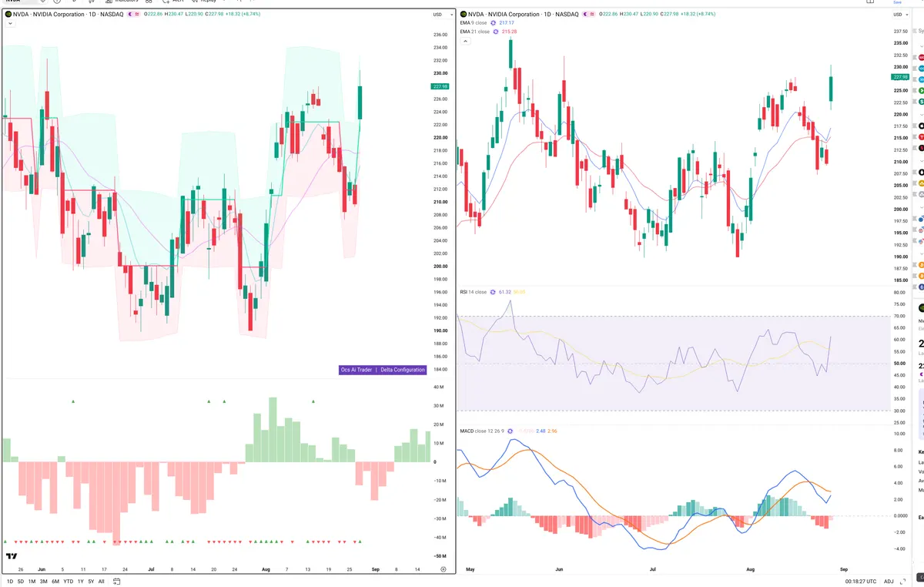This screenshot has height=587, width=924.
Task: Click the EMA 9 refresh-style icon
Action: coord(494,23)
